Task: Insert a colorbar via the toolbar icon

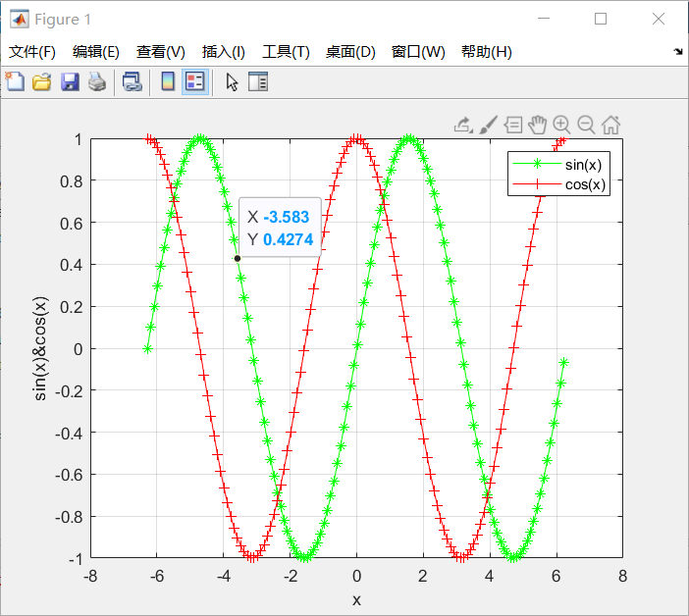Action: [x=168, y=81]
